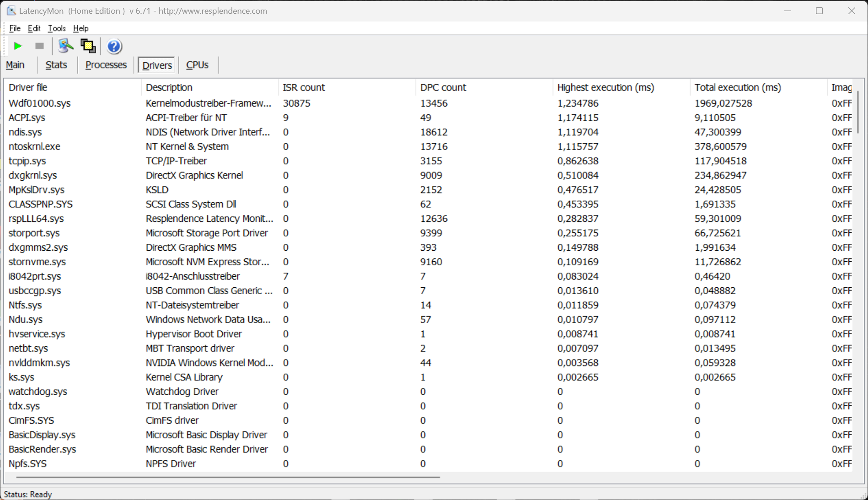Sort by the ISR count column header
Screen dimensions: 868x500
[x=347, y=87]
